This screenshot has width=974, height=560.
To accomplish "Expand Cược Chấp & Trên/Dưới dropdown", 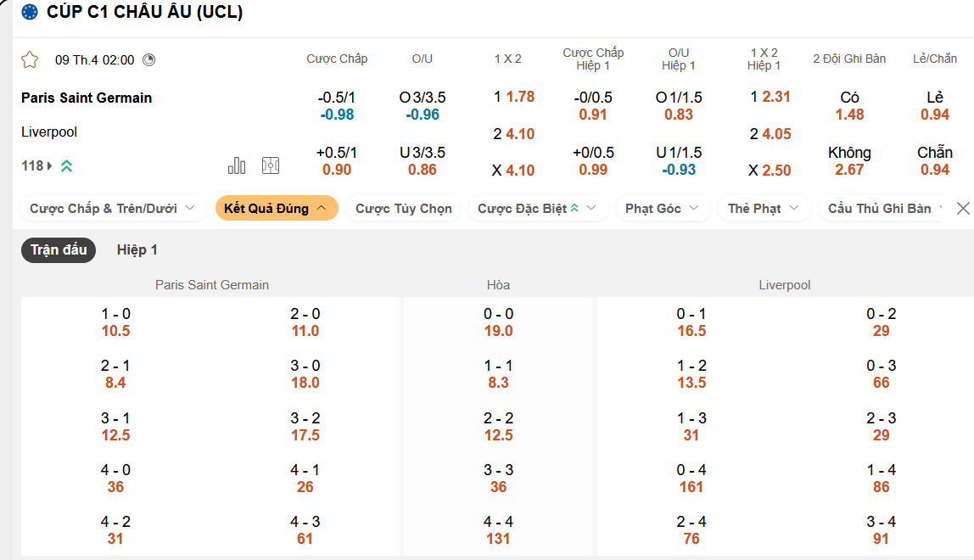I will click(113, 208).
